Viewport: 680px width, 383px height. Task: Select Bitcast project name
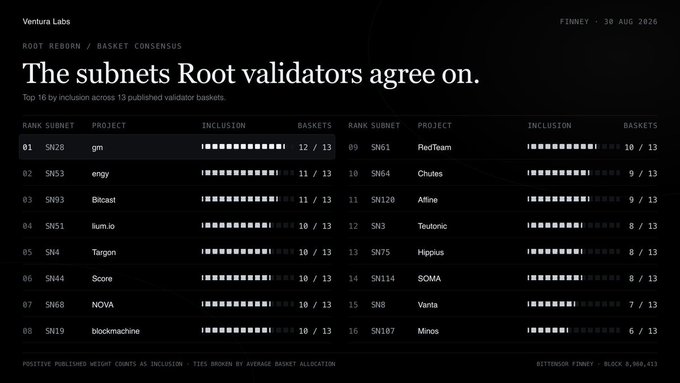104,200
